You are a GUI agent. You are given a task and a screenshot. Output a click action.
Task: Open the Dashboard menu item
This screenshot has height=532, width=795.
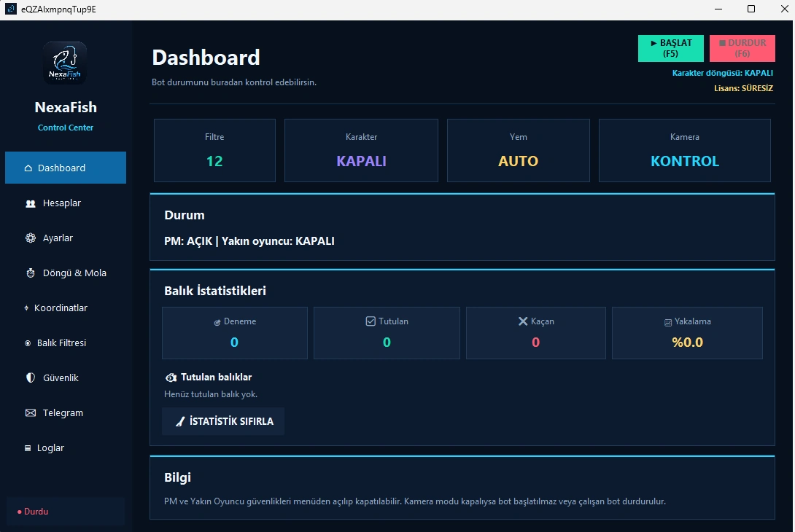pyautogui.click(x=66, y=168)
